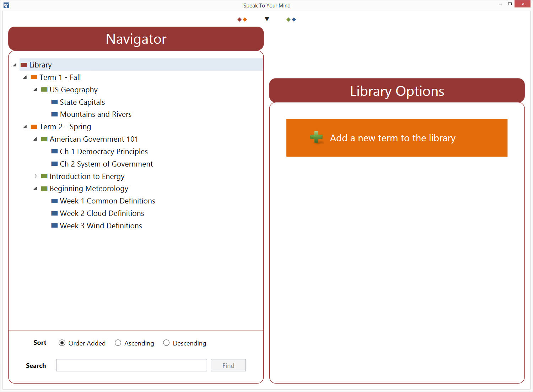Image resolution: width=533 pixels, height=392 pixels.
Task: Collapse the Beginning Meteorology node
Action: (x=35, y=189)
